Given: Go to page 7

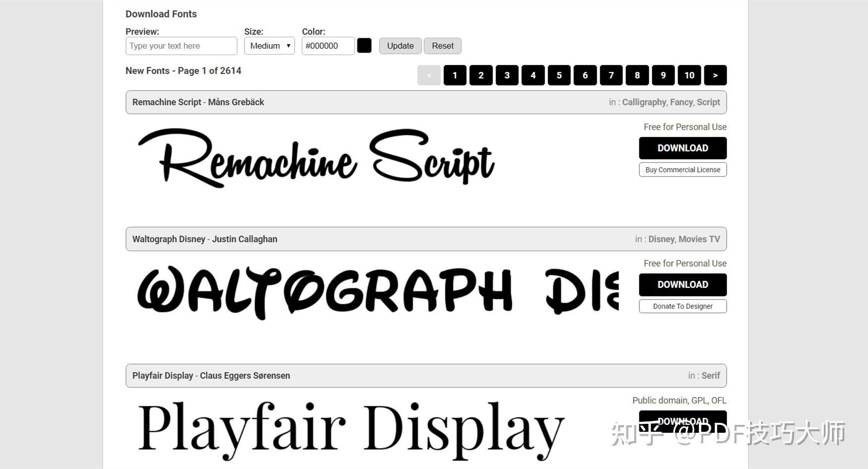Looking at the screenshot, I should [x=611, y=75].
